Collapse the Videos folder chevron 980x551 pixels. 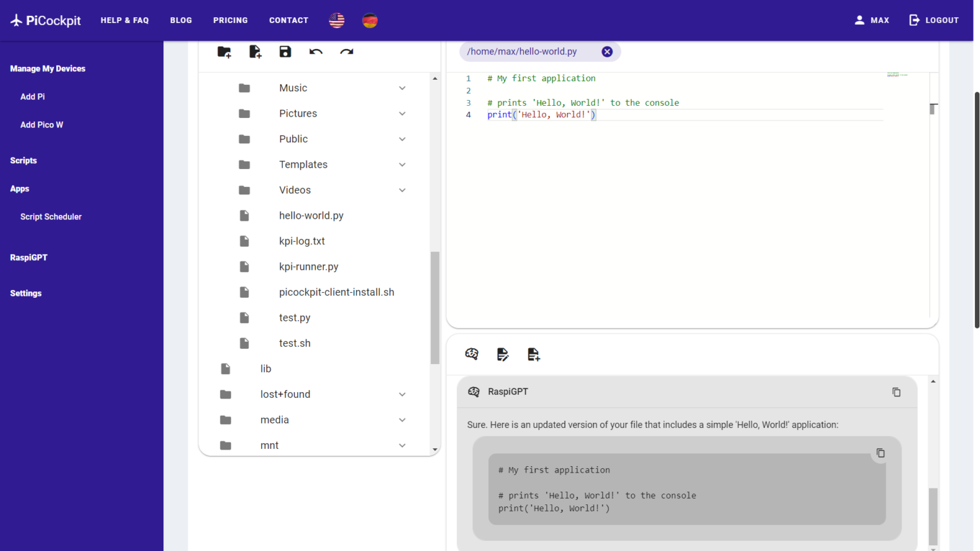pyautogui.click(x=402, y=190)
